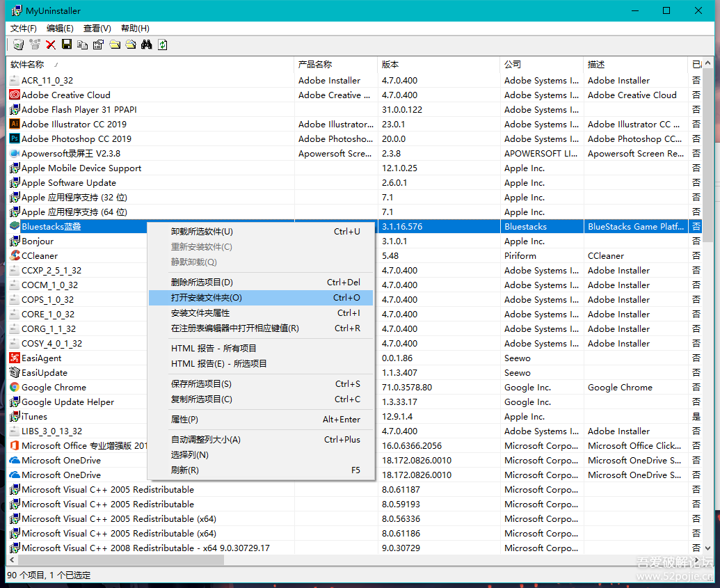This screenshot has height=588, width=720.
Task: Choose 自动调整列大小(A) in the context menu
Action: (261, 440)
